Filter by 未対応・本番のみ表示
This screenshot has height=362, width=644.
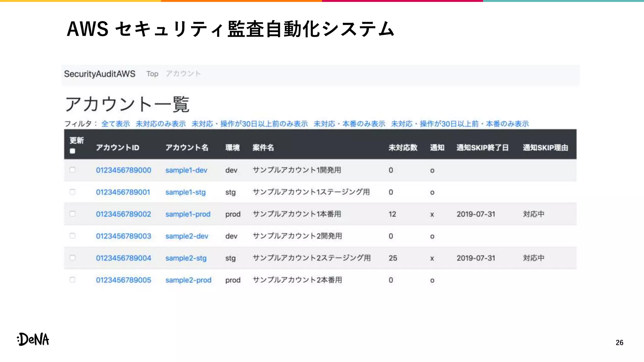(349, 124)
